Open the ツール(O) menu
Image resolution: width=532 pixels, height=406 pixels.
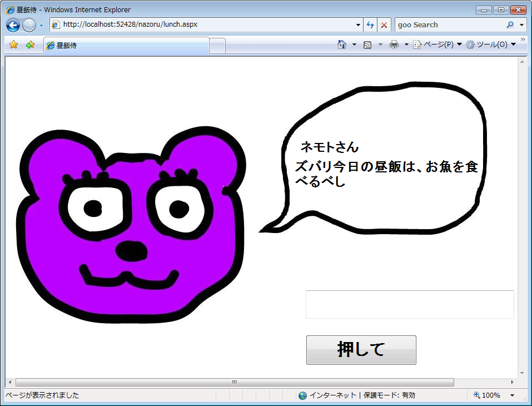coord(491,44)
